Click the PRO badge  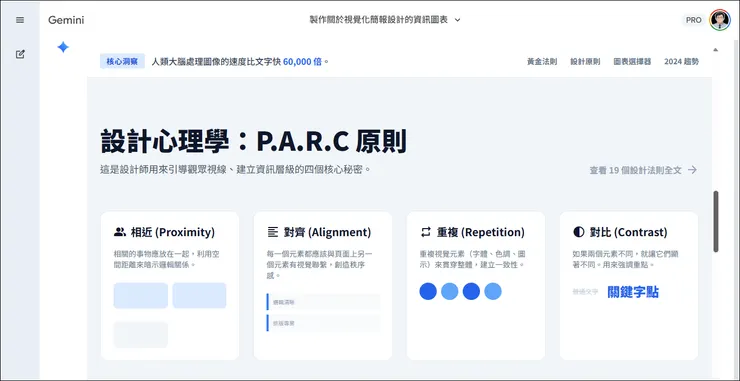(x=694, y=20)
